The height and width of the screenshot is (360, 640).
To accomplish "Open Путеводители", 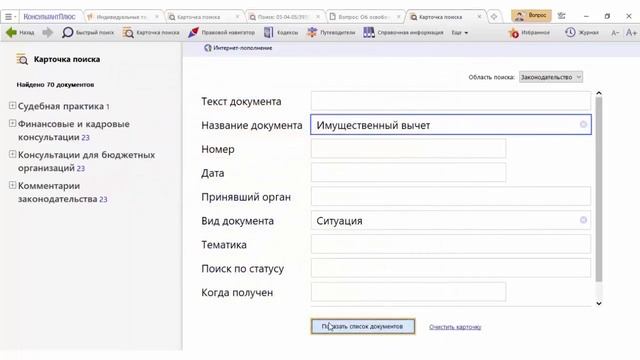I will point(331,32).
